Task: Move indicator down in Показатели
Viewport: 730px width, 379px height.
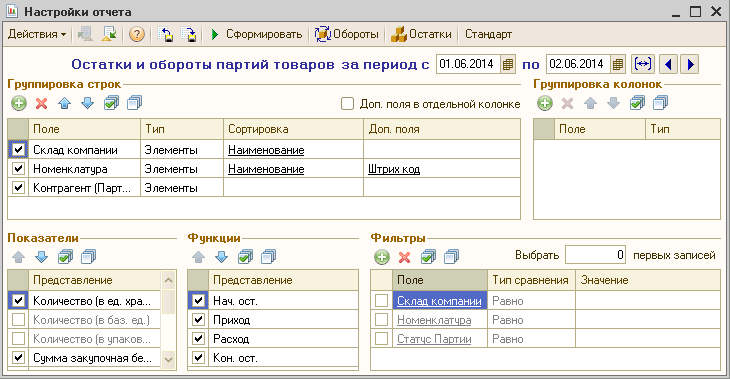Action: click(41, 257)
